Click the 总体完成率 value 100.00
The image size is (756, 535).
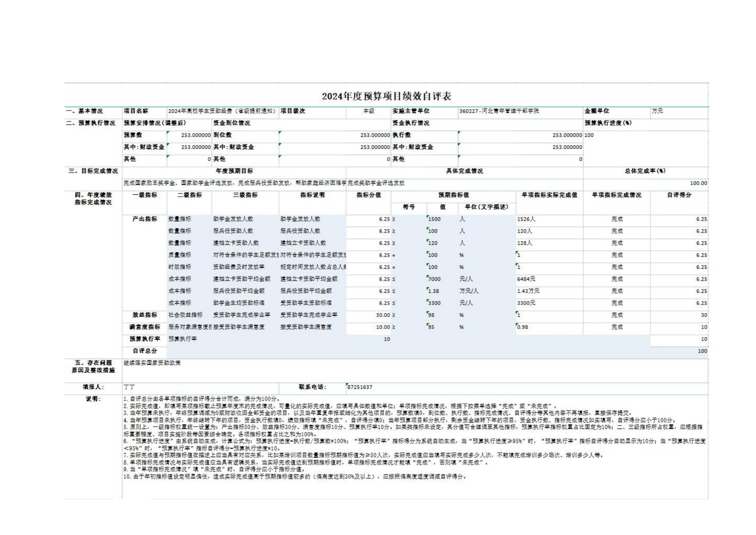tap(698, 183)
